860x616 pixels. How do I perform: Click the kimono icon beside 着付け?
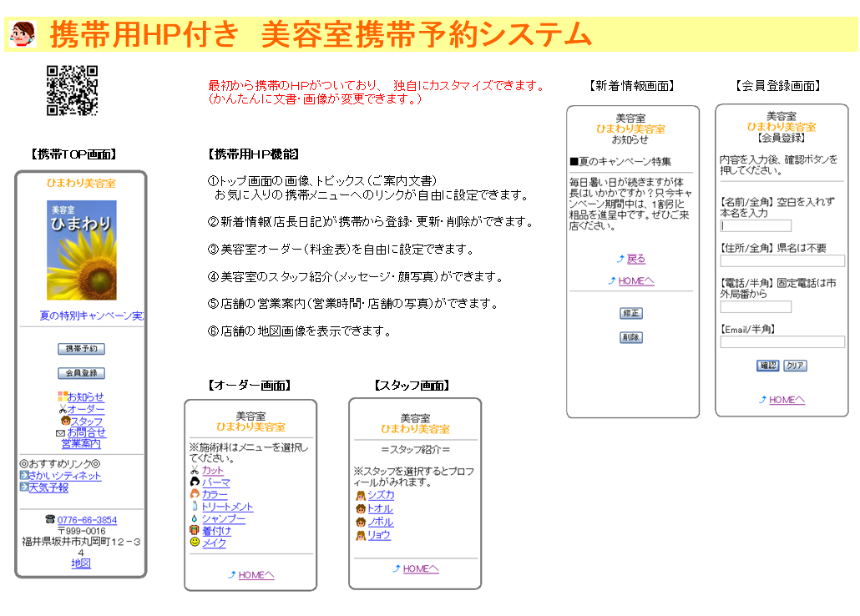pyautogui.click(x=195, y=530)
